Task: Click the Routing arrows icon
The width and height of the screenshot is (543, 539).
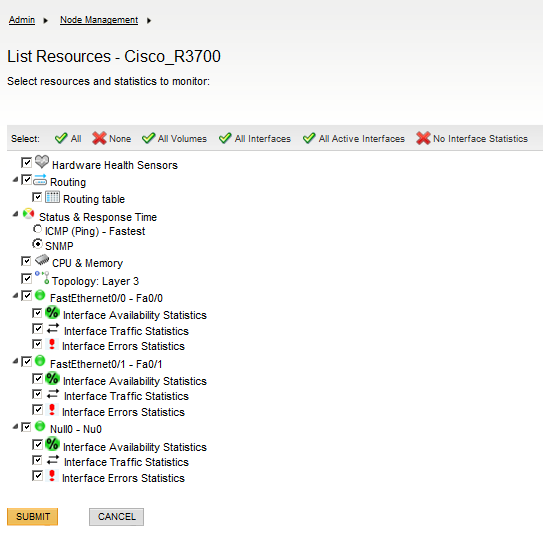Action: tap(40, 180)
